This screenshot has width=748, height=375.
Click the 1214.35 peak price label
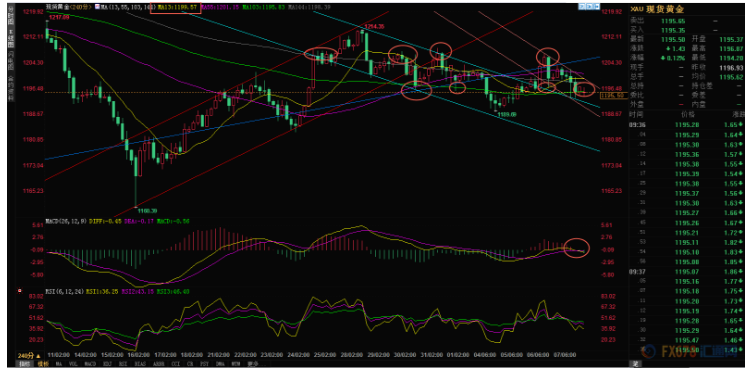(374, 27)
